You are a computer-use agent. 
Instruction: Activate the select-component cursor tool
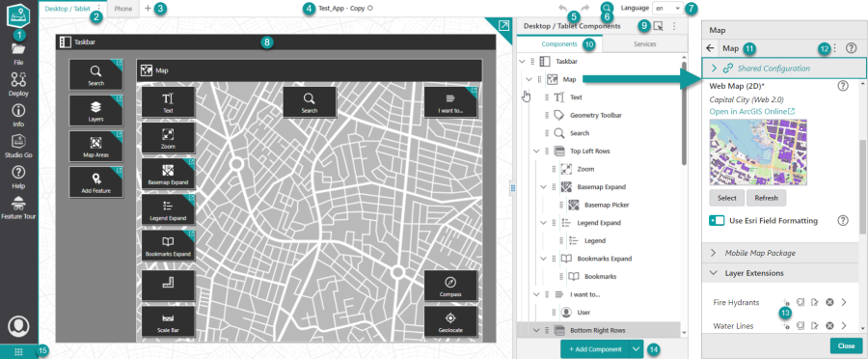[x=658, y=25]
